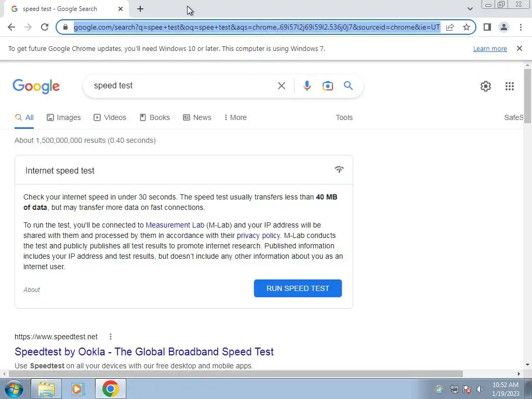The height and width of the screenshot is (399, 532).
Task: Search by image with the camera icon
Action: coord(327,86)
